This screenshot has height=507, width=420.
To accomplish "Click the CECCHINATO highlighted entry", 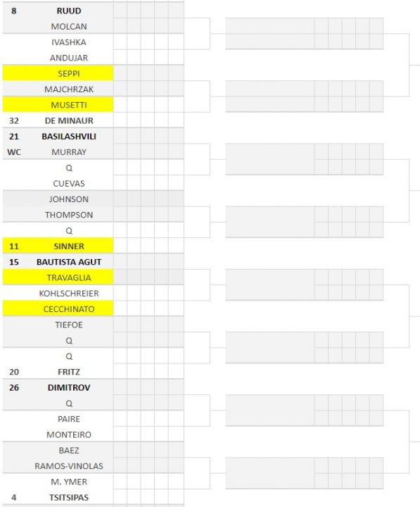I will [x=58, y=309].
